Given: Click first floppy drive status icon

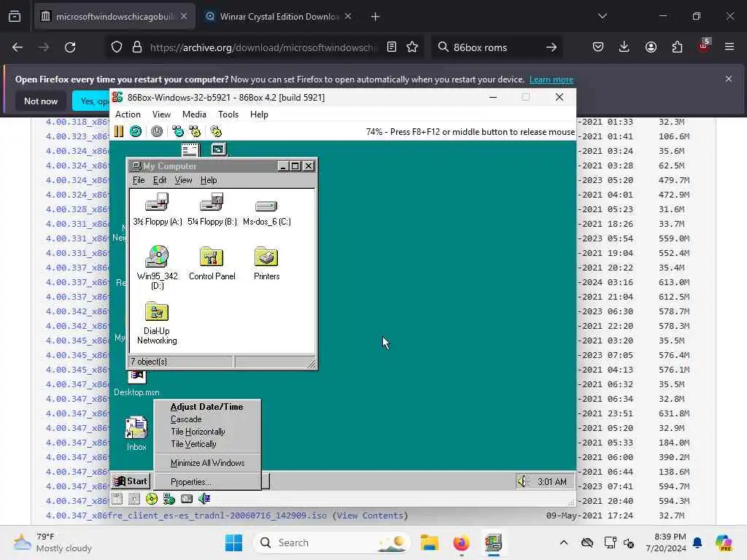Looking at the screenshot, I should tap(117, 499).
